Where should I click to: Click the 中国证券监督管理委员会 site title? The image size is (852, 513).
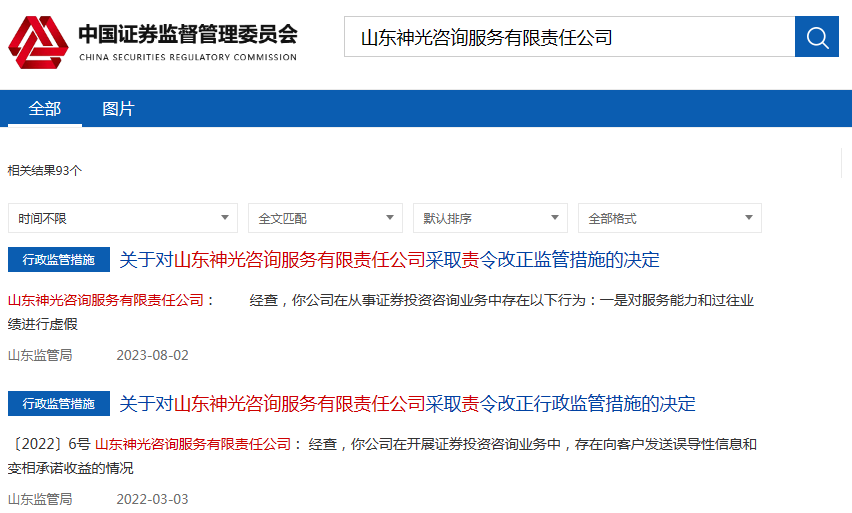tap(188, 34)
